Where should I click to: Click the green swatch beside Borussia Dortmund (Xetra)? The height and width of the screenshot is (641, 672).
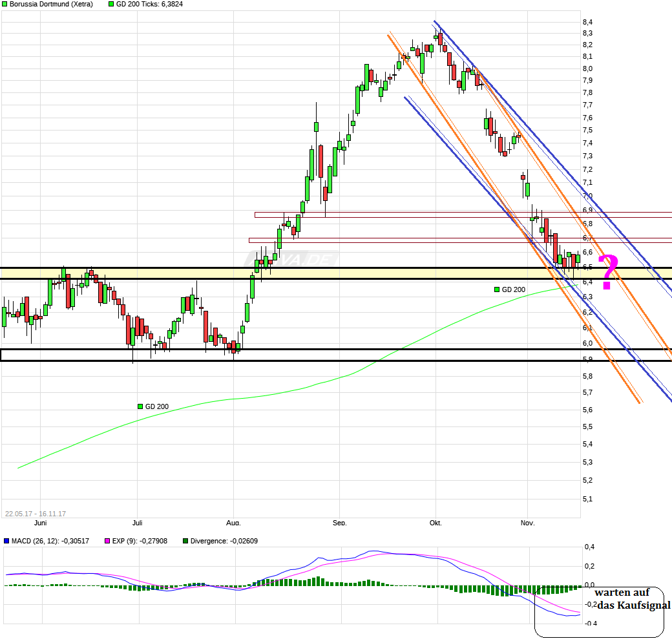point(5,4)
